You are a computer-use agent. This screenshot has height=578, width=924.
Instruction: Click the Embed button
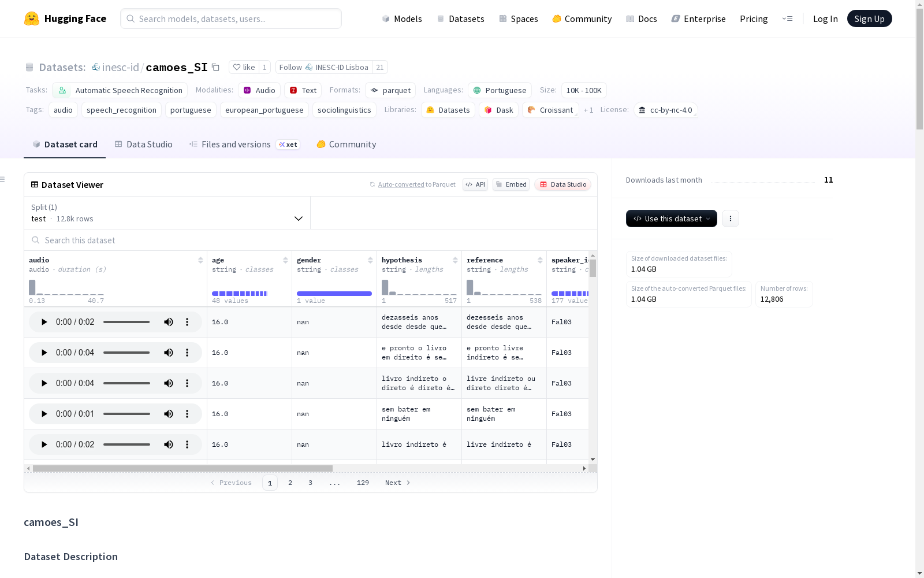click(x=511, y=184)
